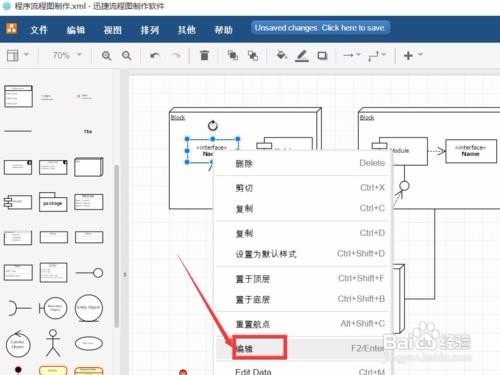Open the connection arrow style dropdown
500x375 pixels.
coord(352,55)
